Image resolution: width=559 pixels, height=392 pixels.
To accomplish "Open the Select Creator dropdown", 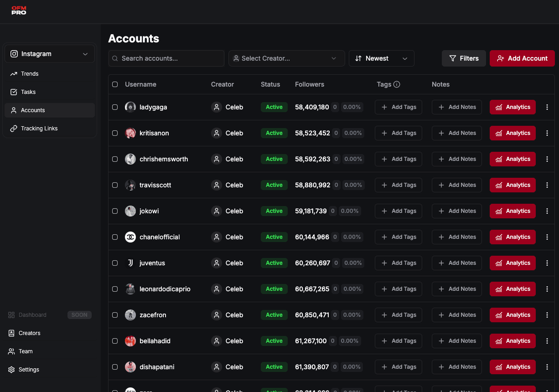I will 287,58.
